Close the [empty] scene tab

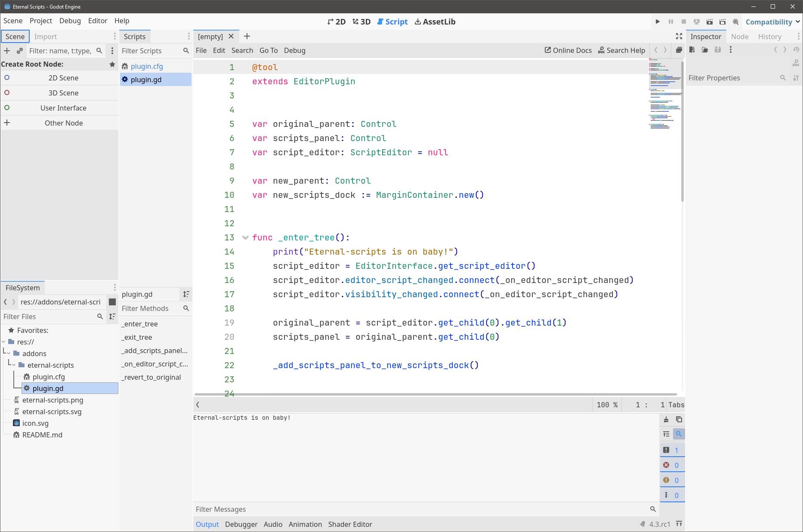tap(231, 37)
